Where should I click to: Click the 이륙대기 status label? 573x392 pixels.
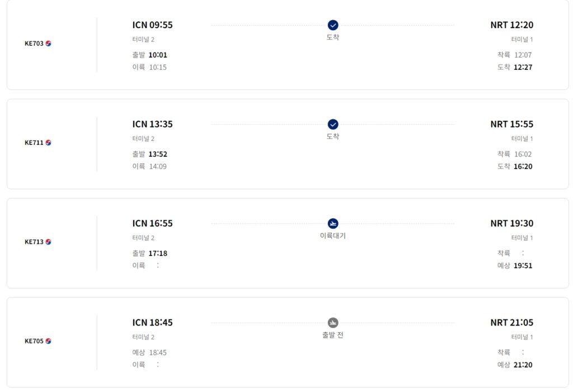point(332,235)
